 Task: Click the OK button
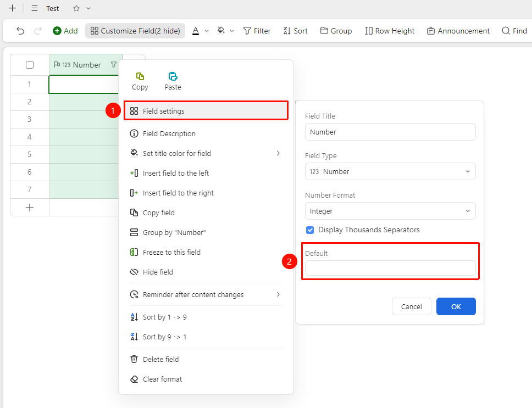click(x=456, y=306)
